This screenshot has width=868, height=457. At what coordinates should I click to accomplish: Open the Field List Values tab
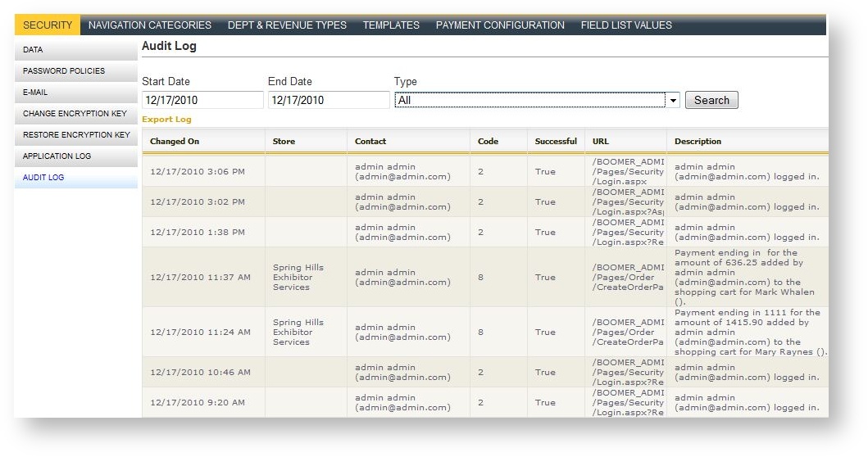click(626, 25)
